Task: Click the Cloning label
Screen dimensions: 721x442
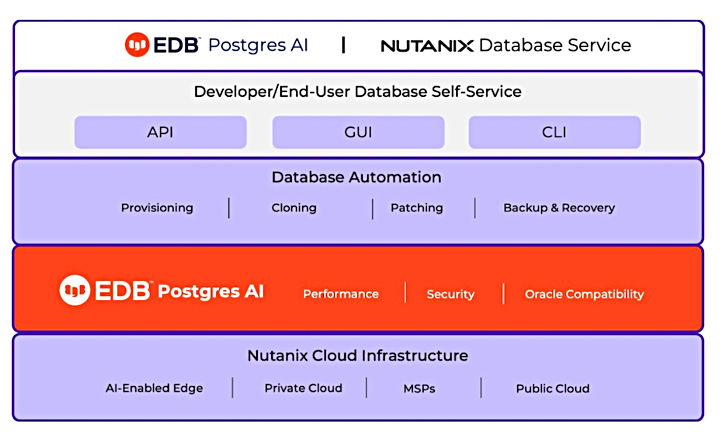Action: (x=294, y=208)
